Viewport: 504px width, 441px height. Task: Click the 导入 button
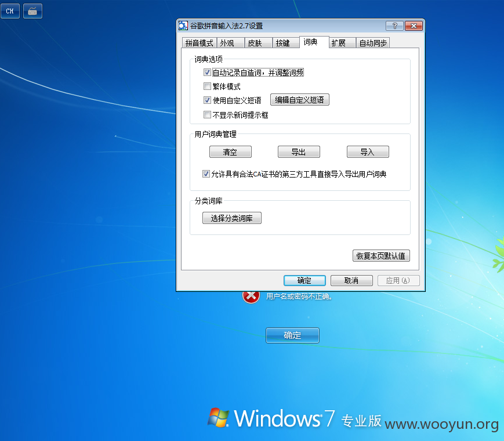(x=368, y=152)
